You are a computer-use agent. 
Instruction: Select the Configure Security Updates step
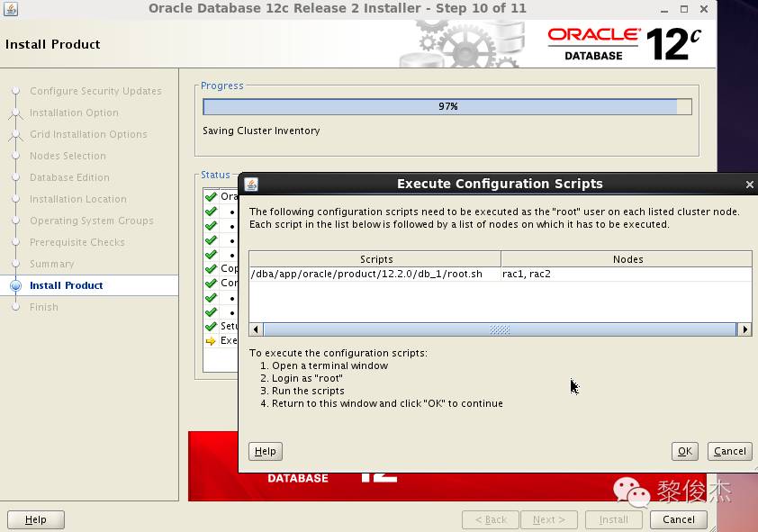pyautogui.click(x=95, y=91)
